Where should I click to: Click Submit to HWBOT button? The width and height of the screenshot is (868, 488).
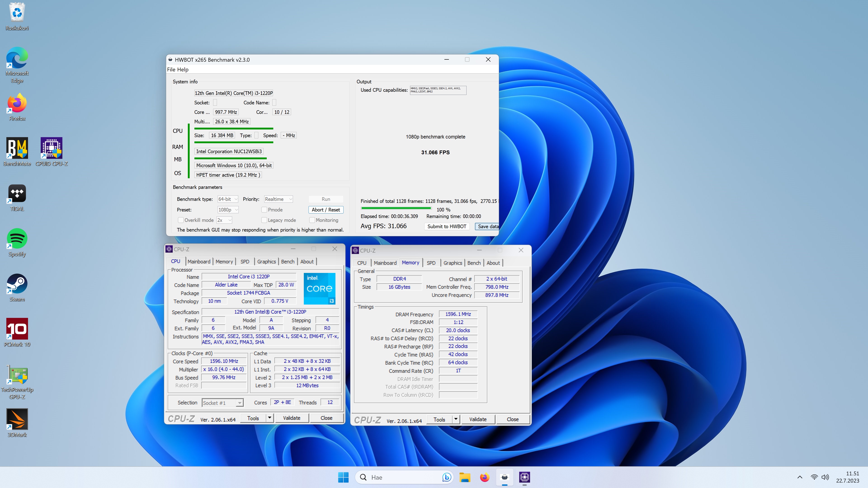446,226
